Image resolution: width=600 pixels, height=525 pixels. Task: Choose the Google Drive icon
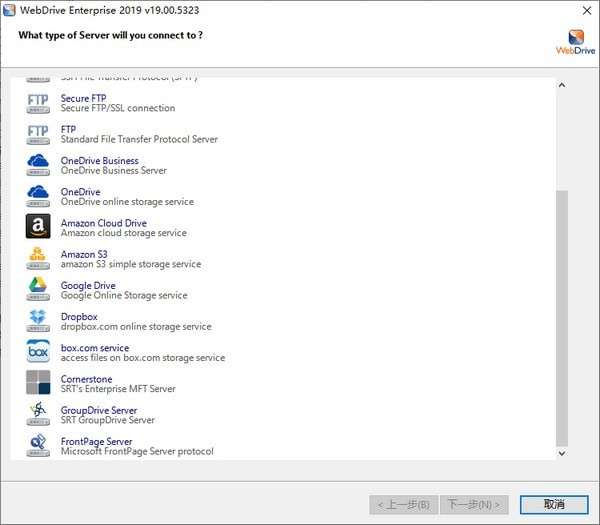click(x=38, y=289)
